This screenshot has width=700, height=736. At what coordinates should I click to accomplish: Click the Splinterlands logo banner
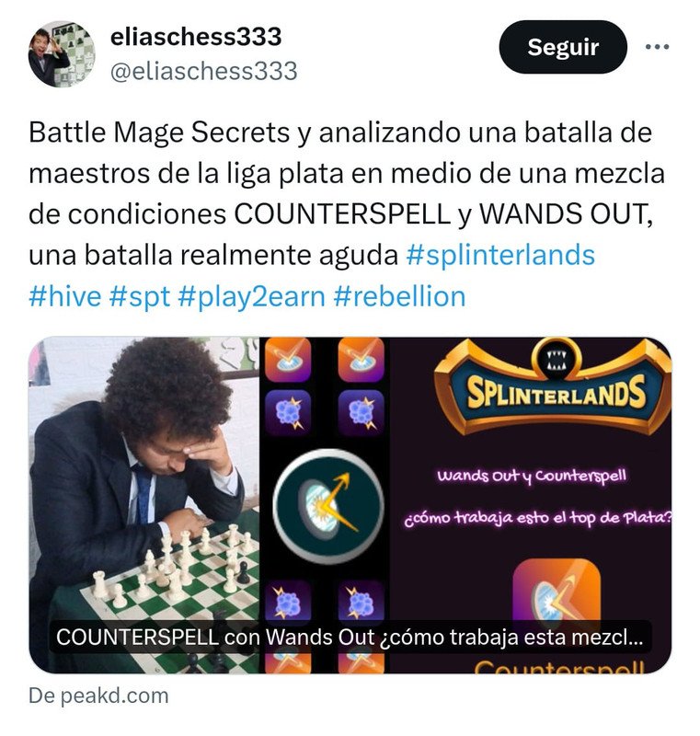[555, 387]
